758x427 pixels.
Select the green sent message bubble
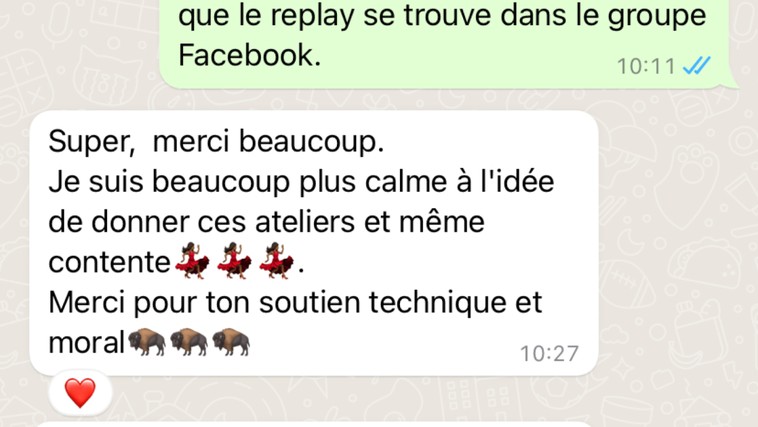click(x=448, y=44)
